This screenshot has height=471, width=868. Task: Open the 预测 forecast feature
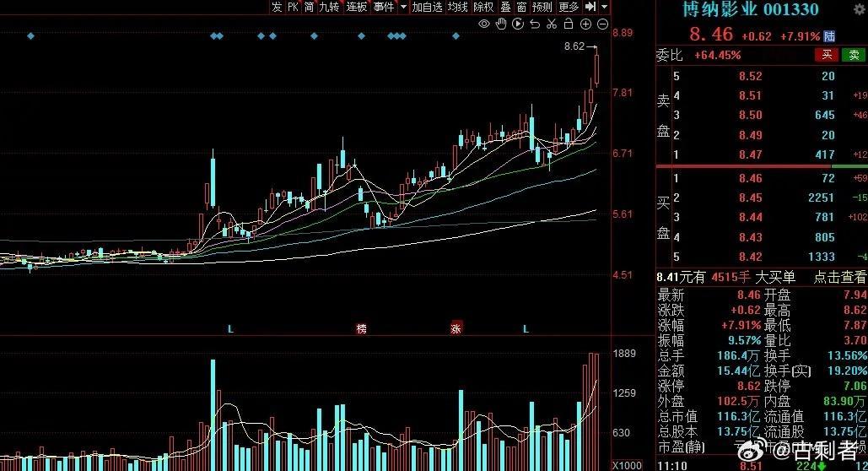click(542, 7)
